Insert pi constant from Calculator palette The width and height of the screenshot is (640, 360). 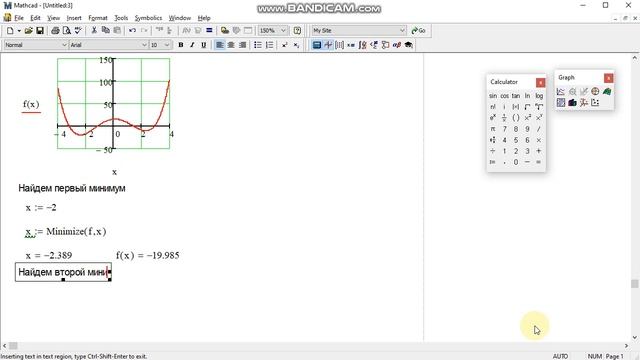point(493,129)
